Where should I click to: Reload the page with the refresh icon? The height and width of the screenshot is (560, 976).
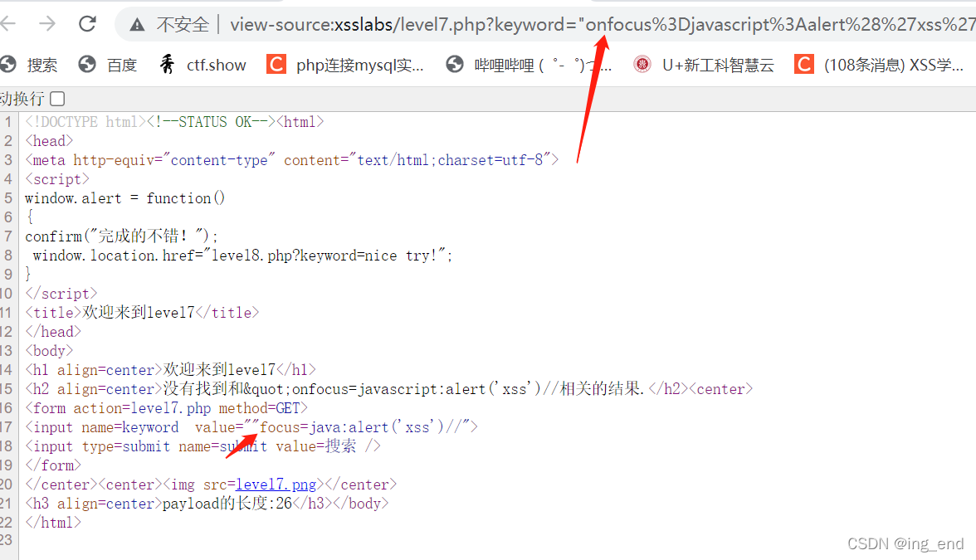[x=87, y=23]
